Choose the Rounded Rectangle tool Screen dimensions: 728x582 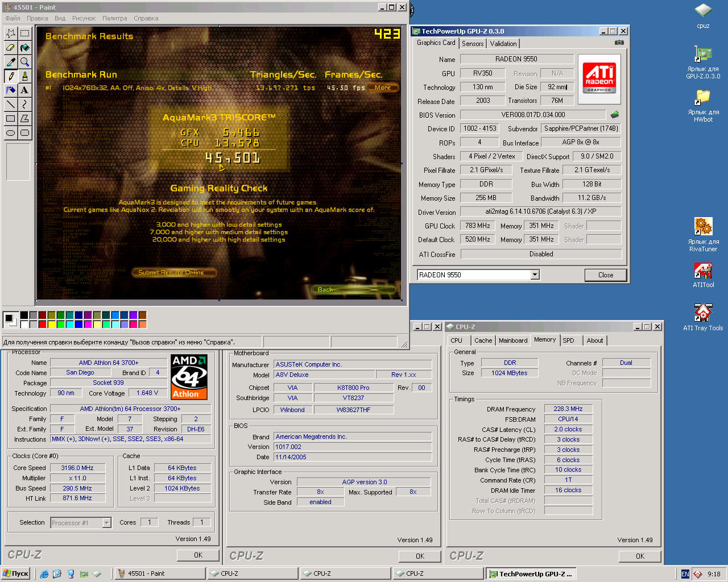click(24, 133)
